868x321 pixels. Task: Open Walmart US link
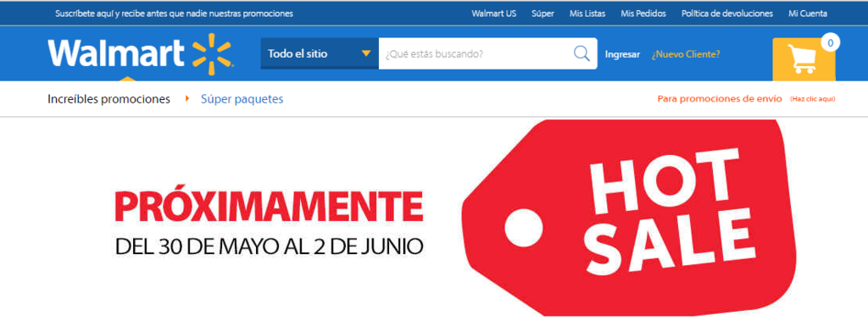(494, 14)
